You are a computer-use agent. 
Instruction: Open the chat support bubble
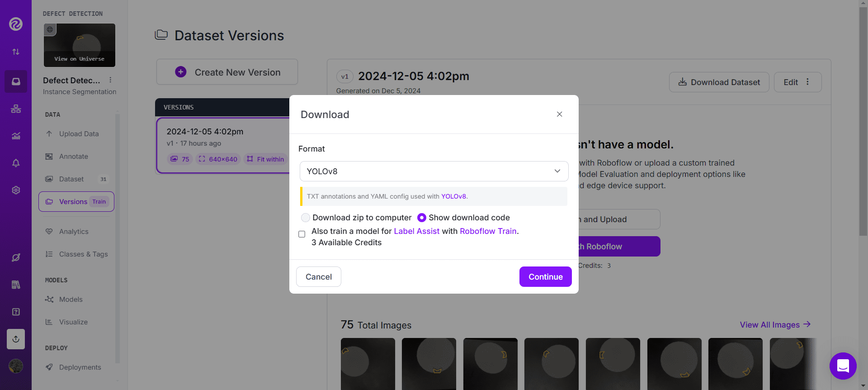point(843,366)
